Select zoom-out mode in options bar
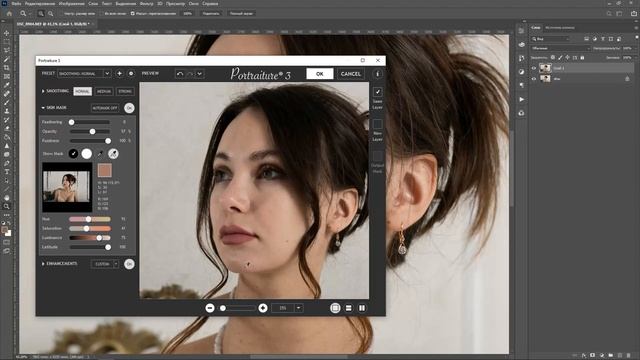 tap(51, 13)
